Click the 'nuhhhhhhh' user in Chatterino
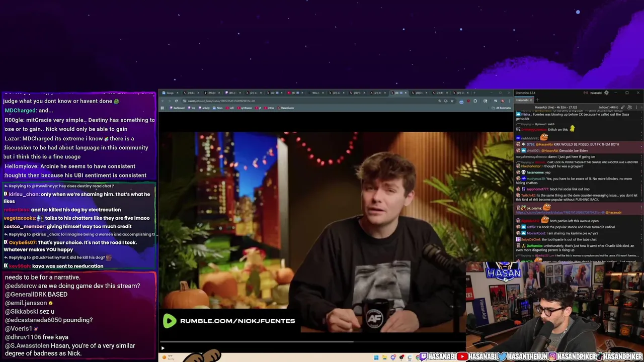The width and height of the screenshot is (644, 362). coord(530,138)
